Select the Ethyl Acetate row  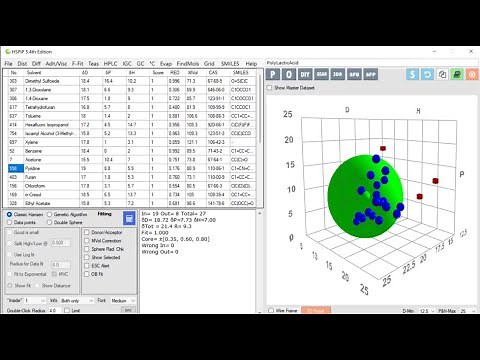click(132, 203)
